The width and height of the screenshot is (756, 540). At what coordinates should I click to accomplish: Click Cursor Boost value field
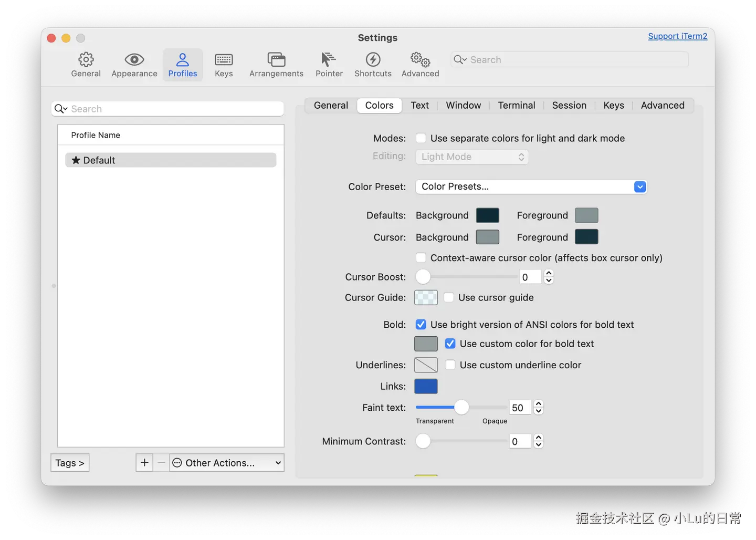tap(530, 277)
